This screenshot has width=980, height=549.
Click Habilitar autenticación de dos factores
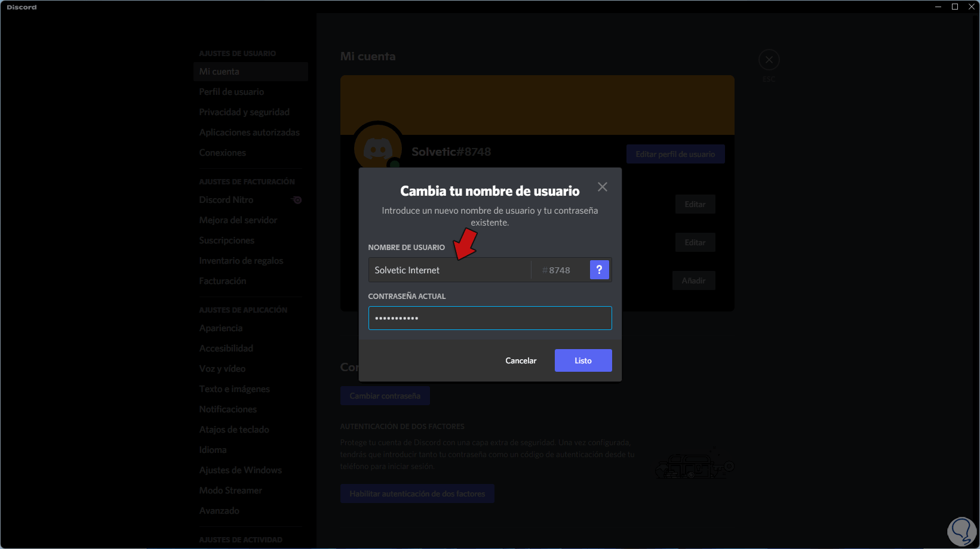pos(417,494)
